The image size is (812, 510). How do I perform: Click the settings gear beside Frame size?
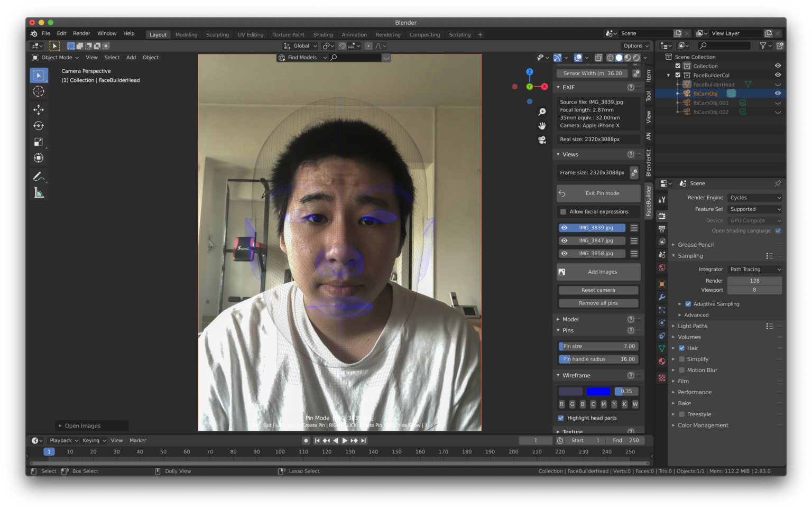click(x=634, y=172)
